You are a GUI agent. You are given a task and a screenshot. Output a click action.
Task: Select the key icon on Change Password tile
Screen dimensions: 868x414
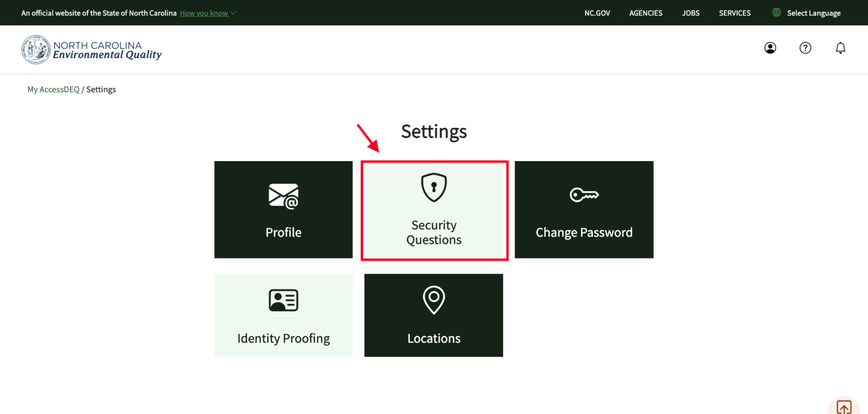pyautogui.click(x=583, y=194)
